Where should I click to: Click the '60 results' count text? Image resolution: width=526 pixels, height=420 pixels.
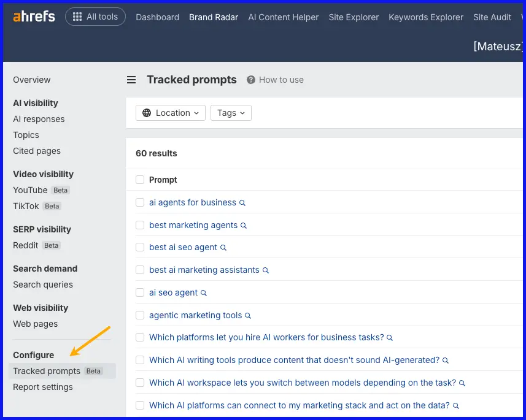tap(157, 153)
